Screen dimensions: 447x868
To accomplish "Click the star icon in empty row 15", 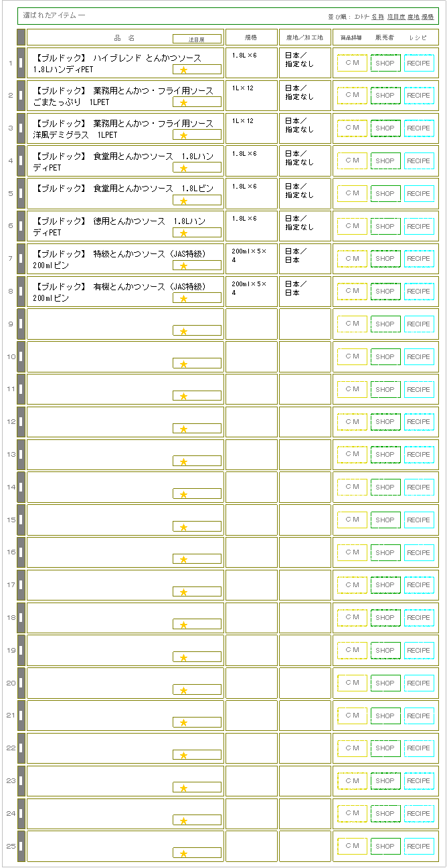I will click(183, 528).
